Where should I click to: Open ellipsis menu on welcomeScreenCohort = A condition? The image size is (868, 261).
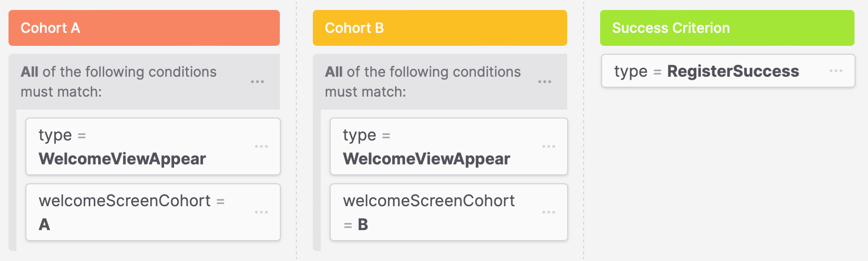[261, 212]
